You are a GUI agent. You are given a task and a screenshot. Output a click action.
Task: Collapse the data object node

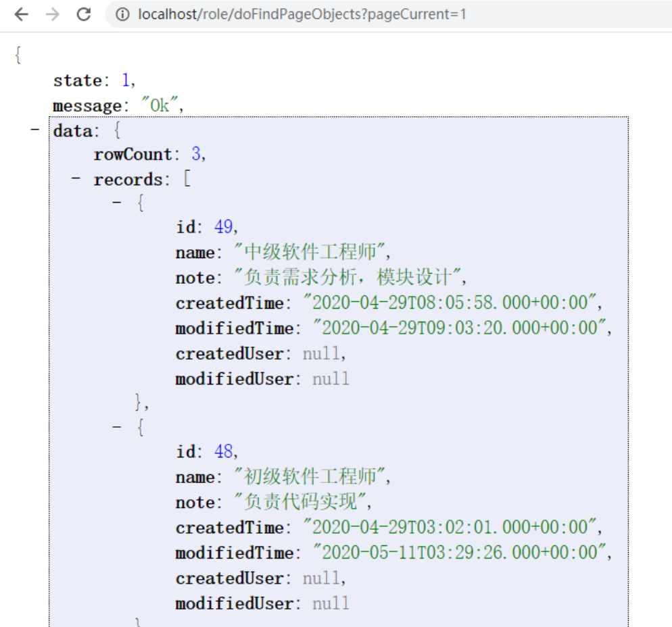tap(35, 129)
